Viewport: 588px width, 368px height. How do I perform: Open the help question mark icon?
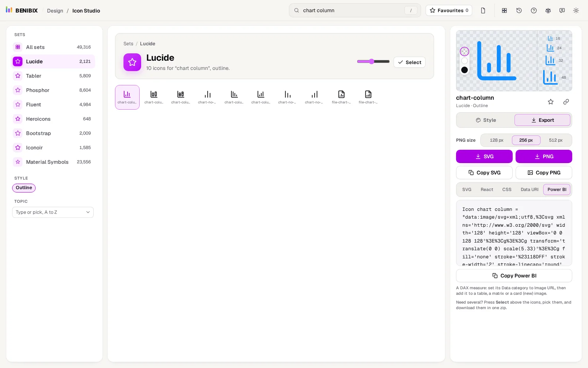click(x=534, y=11)
